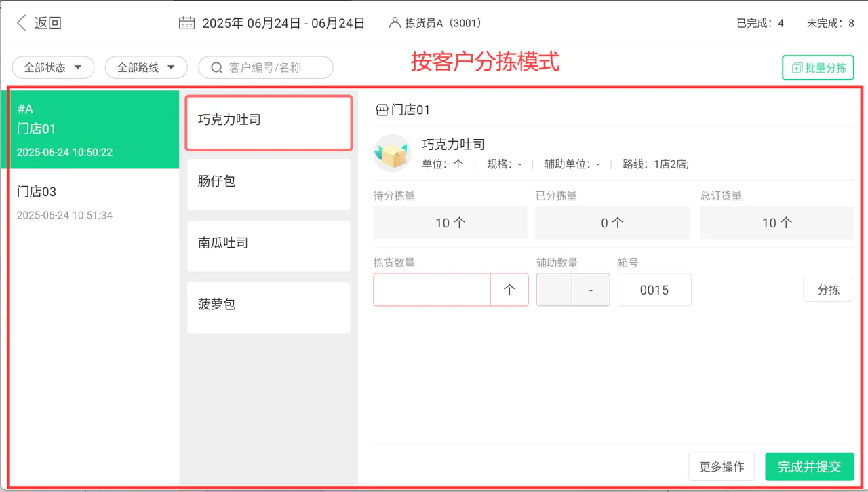Click the search magnifier icon
This screenshot has height=492, width=868.
coord(217,68)
